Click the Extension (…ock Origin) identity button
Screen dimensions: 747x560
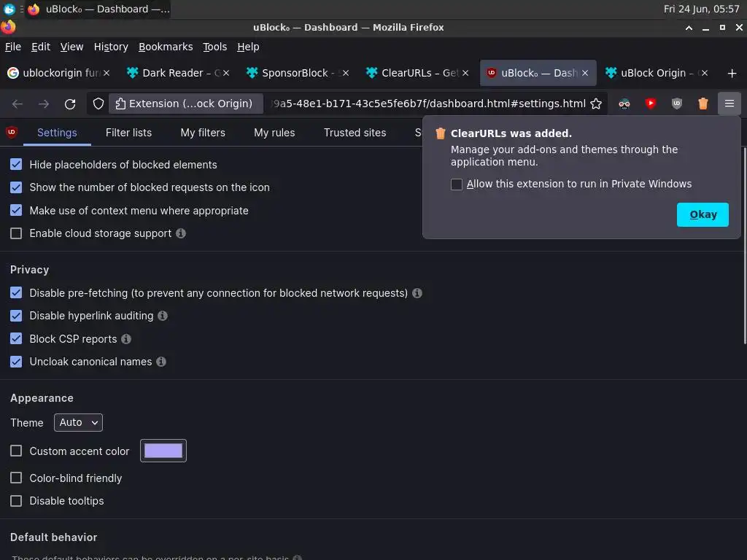[186, 104]
